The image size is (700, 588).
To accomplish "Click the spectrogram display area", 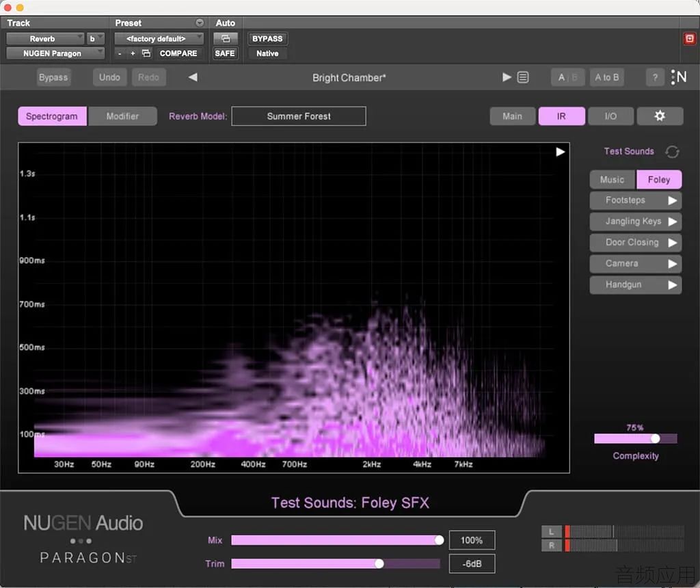I will [x=294, y=308].
